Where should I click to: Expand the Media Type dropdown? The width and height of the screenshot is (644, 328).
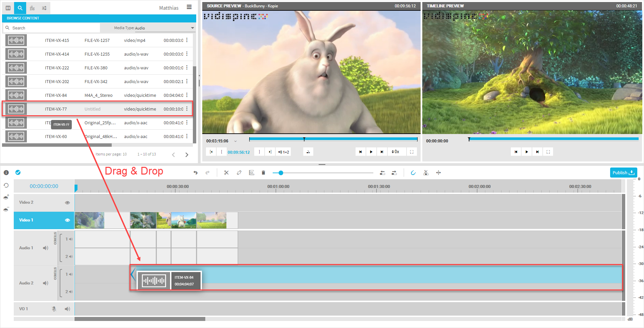click(x=192, y=28)
